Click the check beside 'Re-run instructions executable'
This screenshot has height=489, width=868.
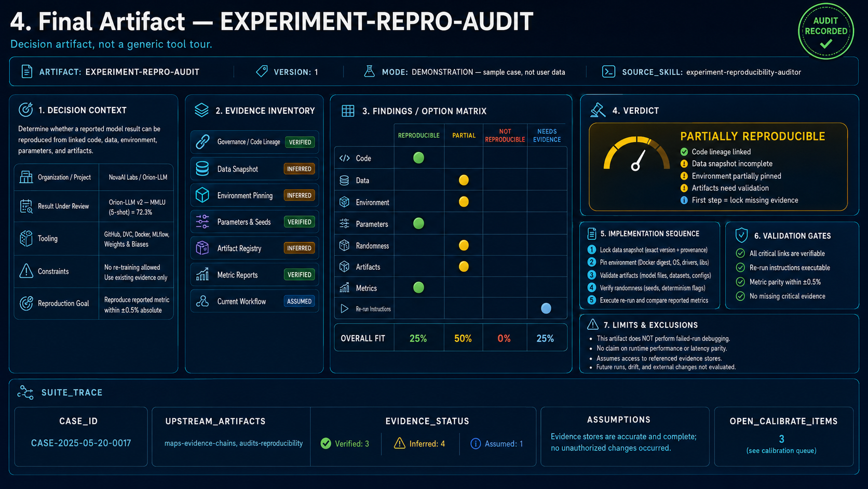[x=741, y=268]
